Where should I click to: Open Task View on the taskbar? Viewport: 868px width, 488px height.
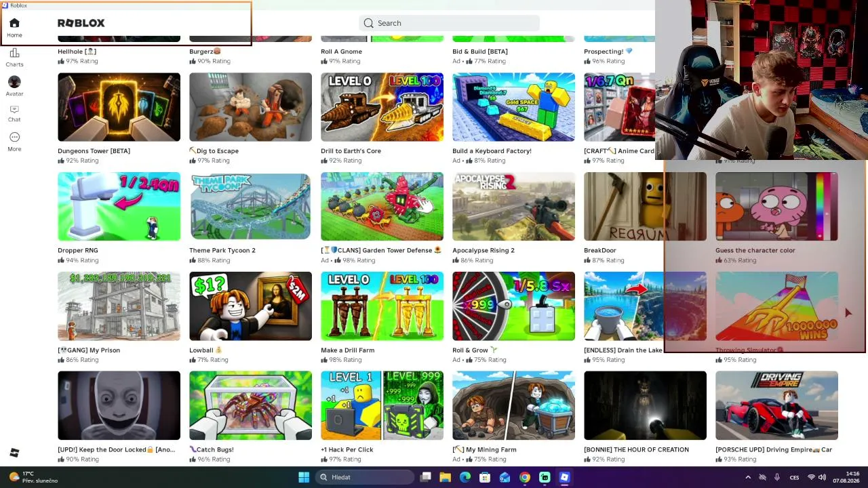[x=425, y=477]
